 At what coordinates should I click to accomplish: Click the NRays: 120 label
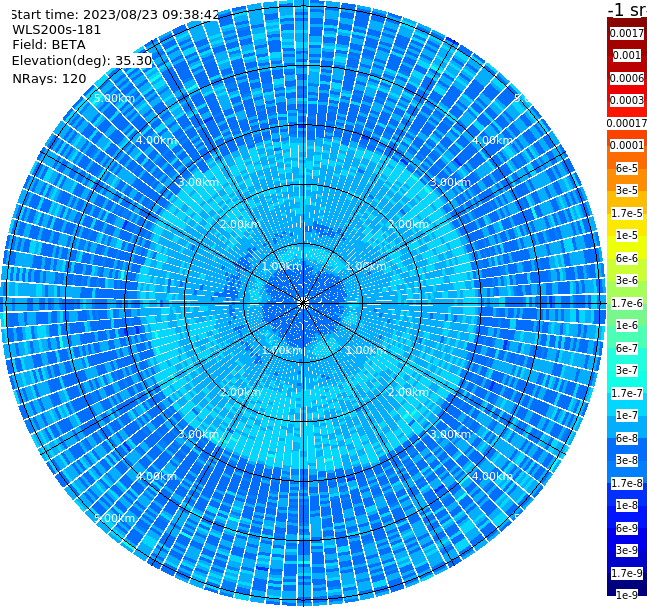49,78
